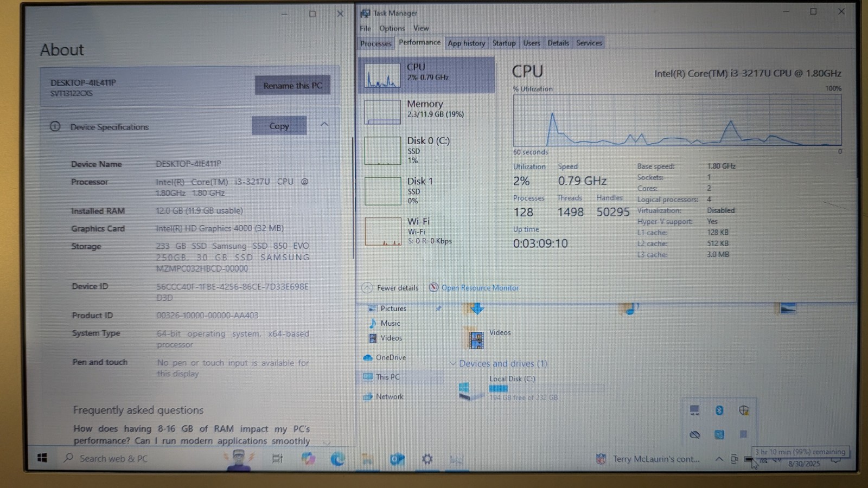Click the pin icon next to Pictures
868x488 pixels.
pyautogui.click(x=438, y=309)
